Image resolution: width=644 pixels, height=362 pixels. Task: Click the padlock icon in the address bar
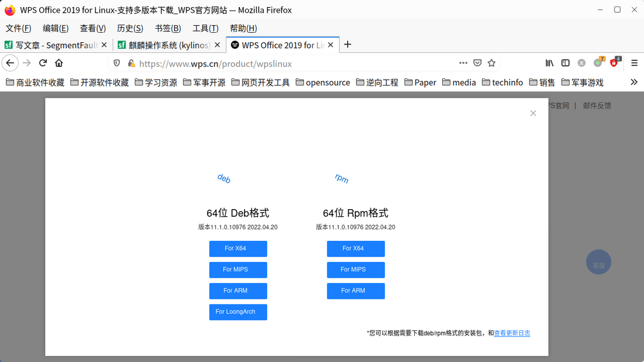pyautogui.click(x=132, y=63)
